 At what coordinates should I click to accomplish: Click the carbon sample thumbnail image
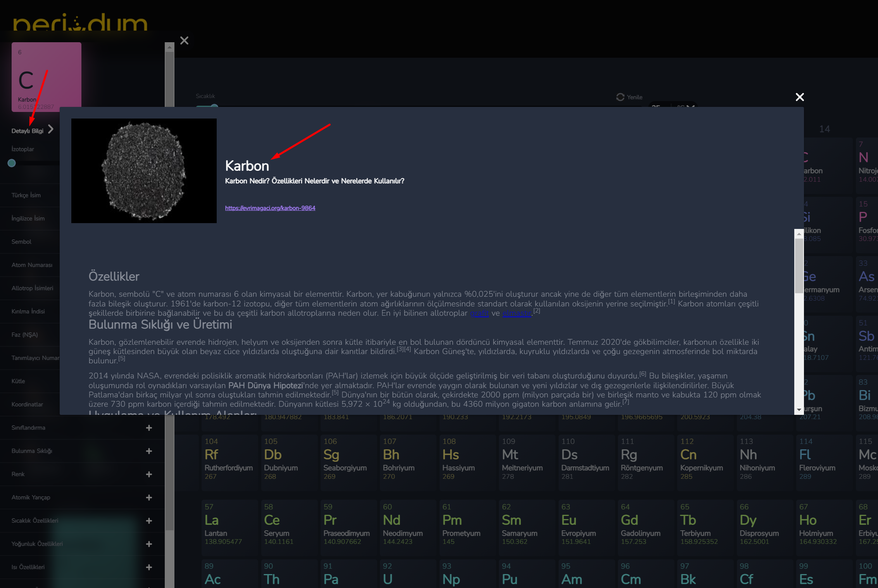[x=144, y=170]
